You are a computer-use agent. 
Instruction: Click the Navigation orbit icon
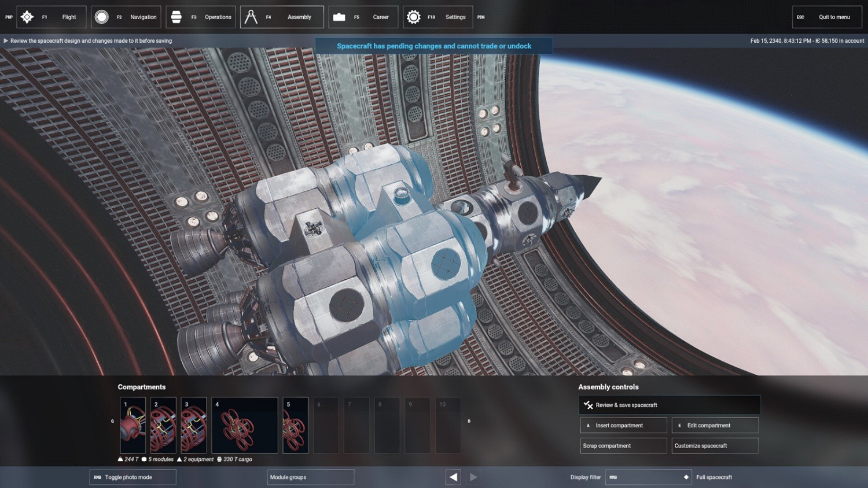click(x=102, y=17)
